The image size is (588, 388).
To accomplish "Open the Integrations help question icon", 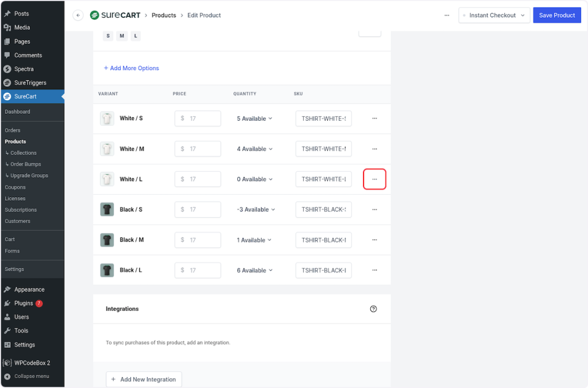I will [373, 309].
